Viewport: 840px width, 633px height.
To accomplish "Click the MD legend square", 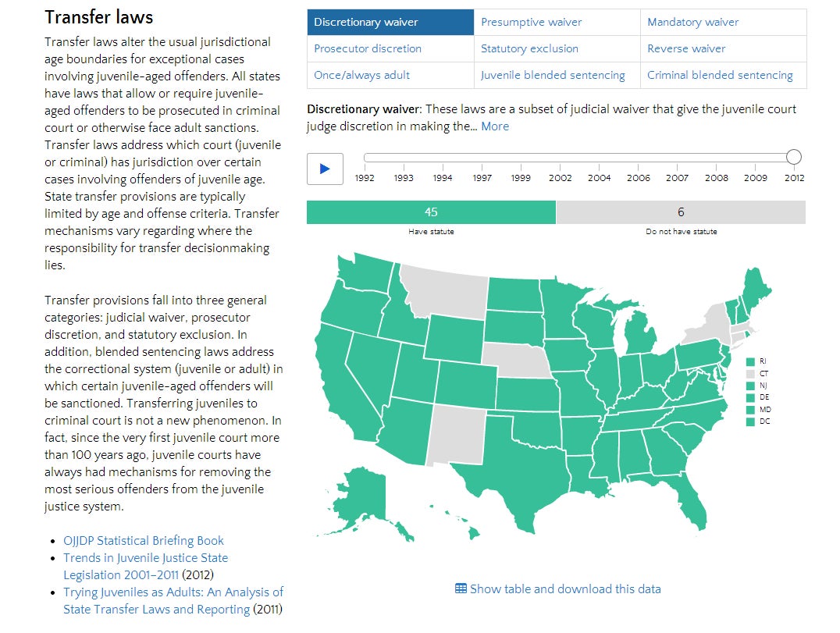I will (x=750, y=410).
